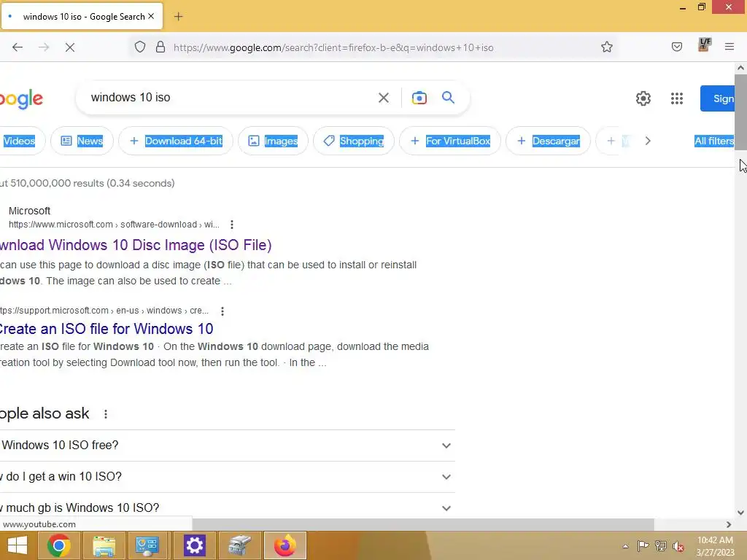Go back with the browser back arrow
747x560 pixels.
(x=18, y=47)
